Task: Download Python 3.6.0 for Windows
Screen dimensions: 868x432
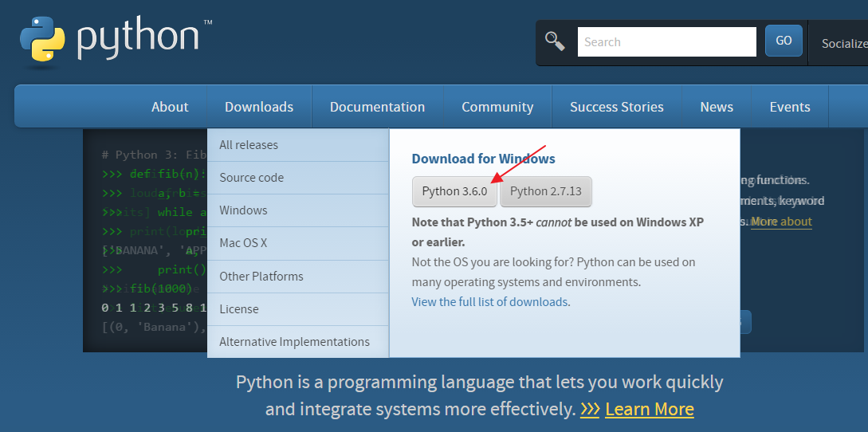Action: (454, 191)
